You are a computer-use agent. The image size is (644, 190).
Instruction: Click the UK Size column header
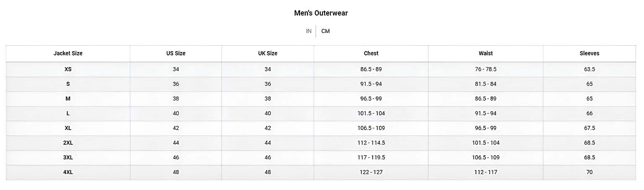(x=267, y=53)
